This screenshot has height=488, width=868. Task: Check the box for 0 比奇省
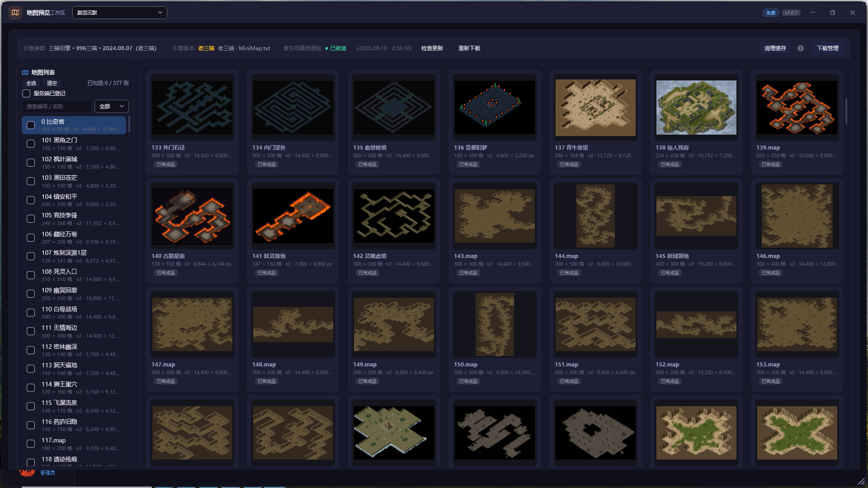click(31, 125)
